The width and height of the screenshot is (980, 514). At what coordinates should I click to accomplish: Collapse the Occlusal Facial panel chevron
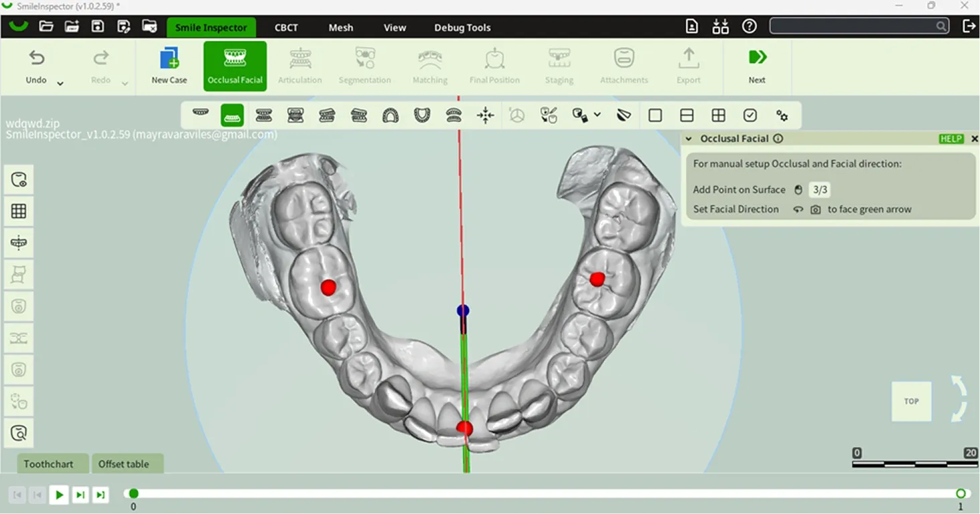tap(689, 139)
